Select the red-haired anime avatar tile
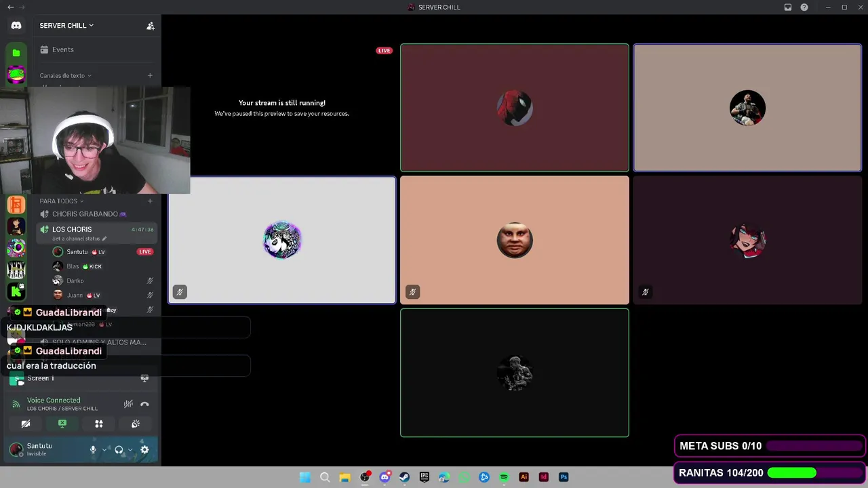The height and width of the screenshot is (488, 868). 747,240
